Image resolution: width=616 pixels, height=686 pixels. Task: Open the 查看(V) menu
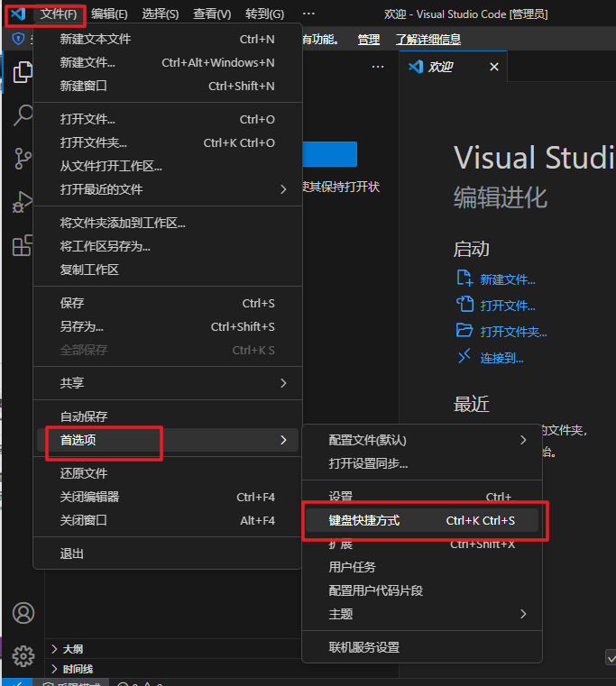coord(212,14)
